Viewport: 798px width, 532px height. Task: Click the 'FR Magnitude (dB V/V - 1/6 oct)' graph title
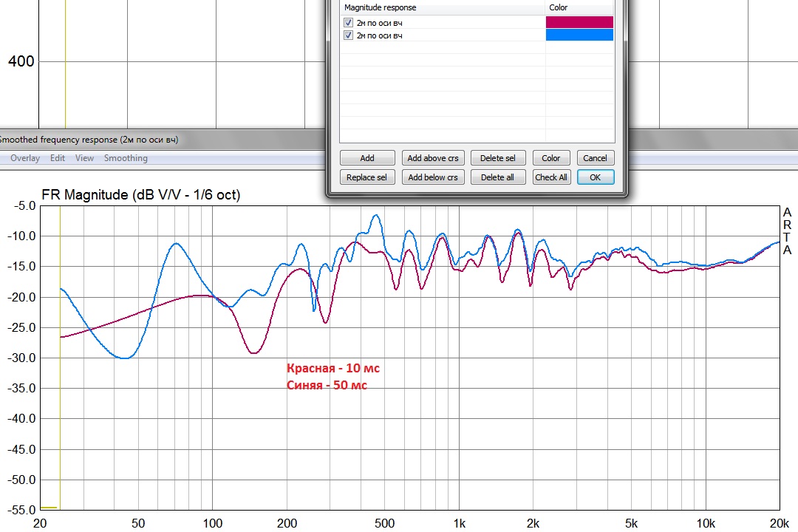pos(140,194)
